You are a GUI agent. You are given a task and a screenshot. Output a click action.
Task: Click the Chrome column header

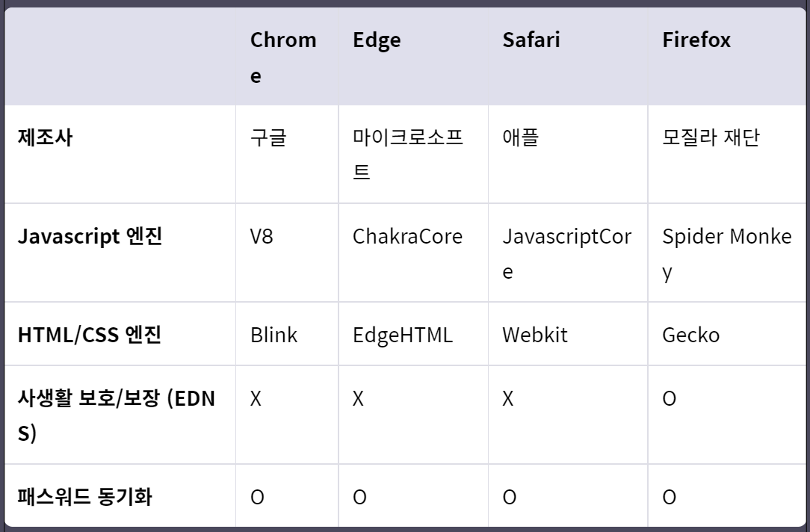coord(283,57)
